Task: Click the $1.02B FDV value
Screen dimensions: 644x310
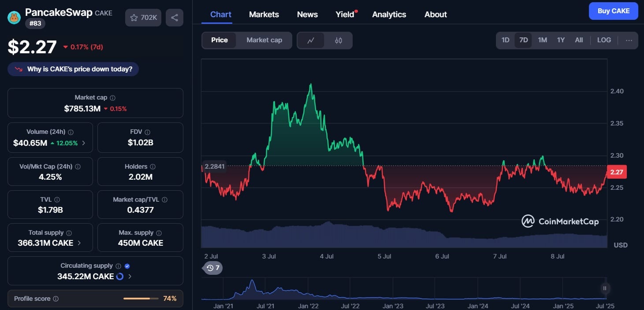Action: [140, 143]
